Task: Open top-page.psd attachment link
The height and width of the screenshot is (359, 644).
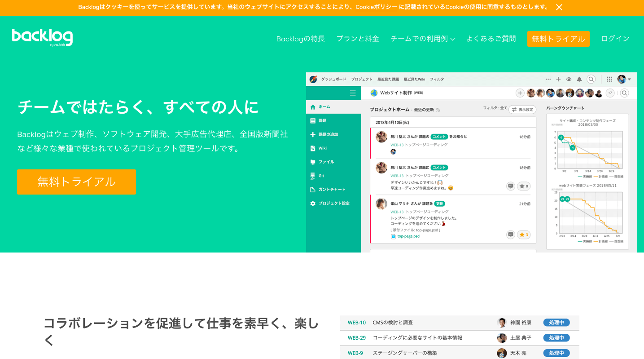Action: click(408, 236)
